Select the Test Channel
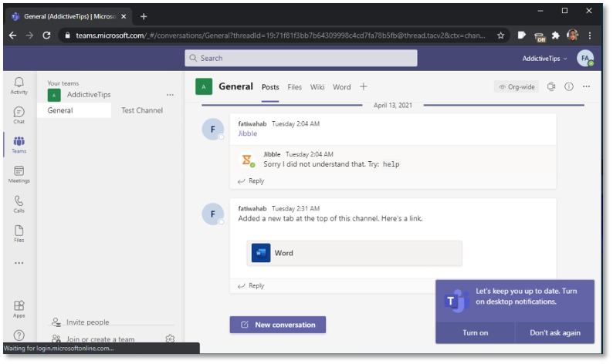 pyautogui.click(x=142, y=110)
